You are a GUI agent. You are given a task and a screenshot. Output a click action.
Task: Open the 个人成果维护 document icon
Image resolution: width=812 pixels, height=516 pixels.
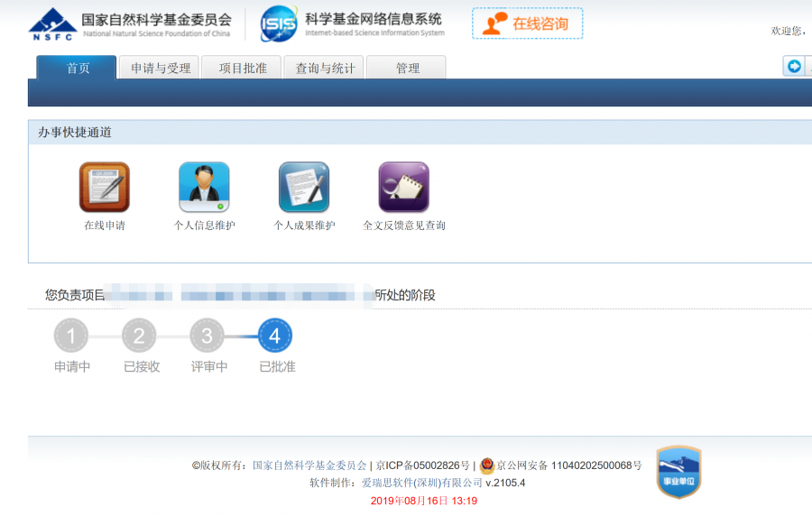(304, 187)
